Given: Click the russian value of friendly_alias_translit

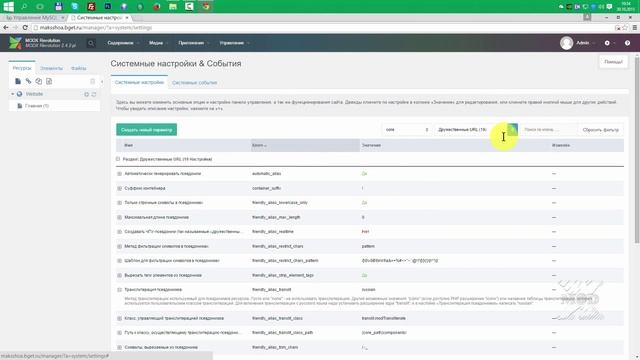Looking at the screenshot, I should point(368,290).
